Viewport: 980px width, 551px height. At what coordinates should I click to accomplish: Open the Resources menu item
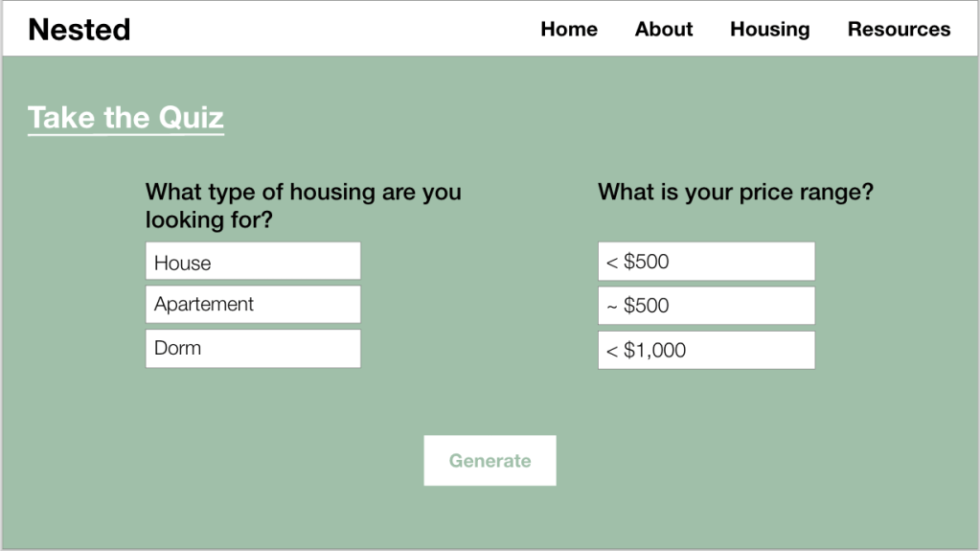click(x=899, y=30)
